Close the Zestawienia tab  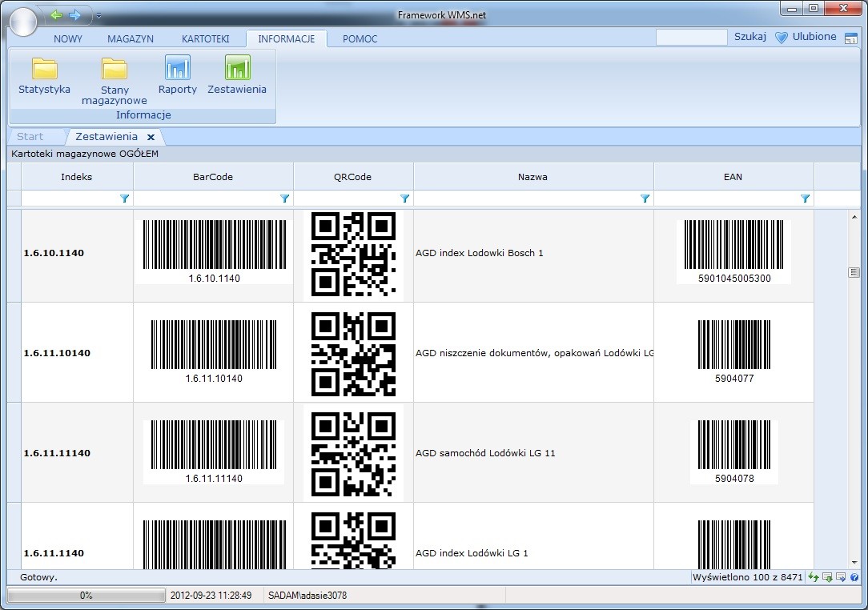click(x=151, y=137)
